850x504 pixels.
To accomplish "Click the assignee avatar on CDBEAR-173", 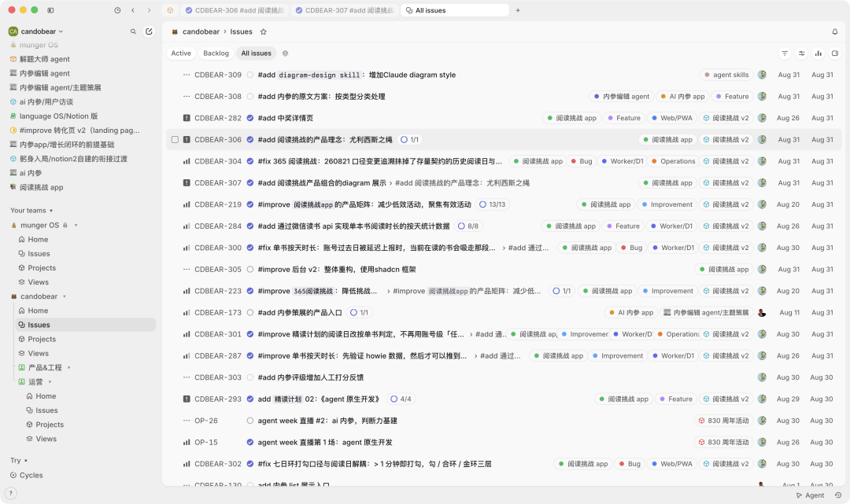I will click(x=762, y=312).
